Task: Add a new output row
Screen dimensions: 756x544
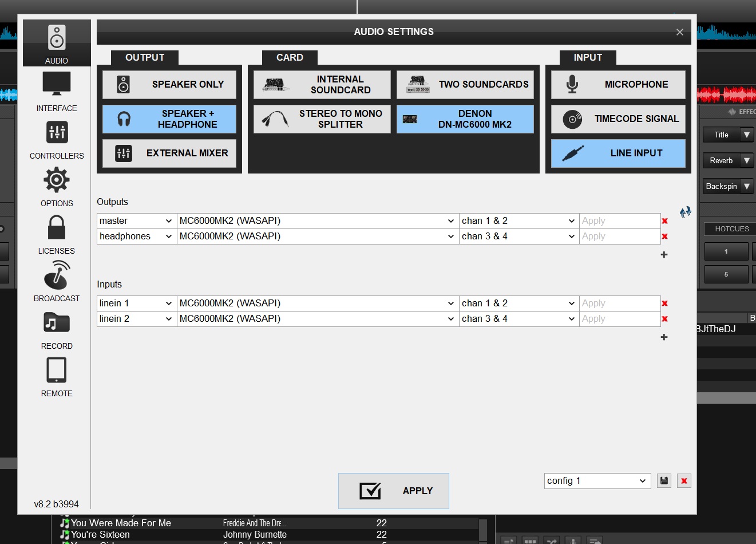Action: click(x=664, y=255)
